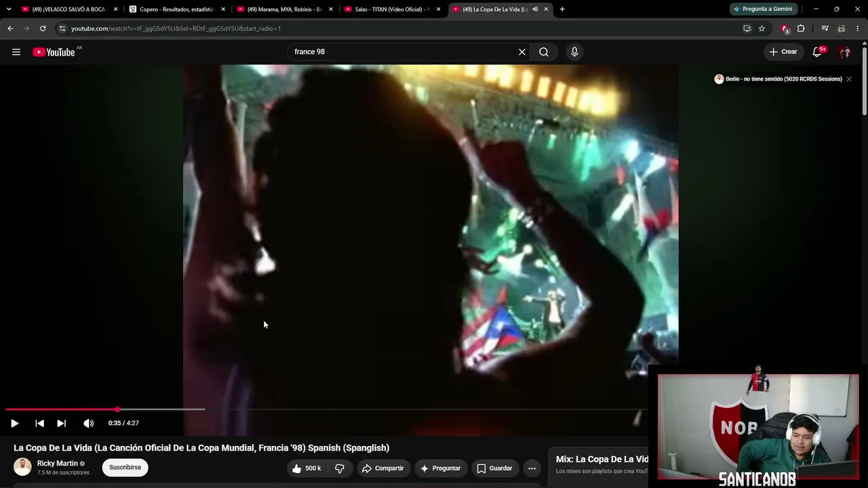Viewport: 868px width, 488px height.
Task: Close the Salas - TITAN tab
Action: tap(439, 9)
